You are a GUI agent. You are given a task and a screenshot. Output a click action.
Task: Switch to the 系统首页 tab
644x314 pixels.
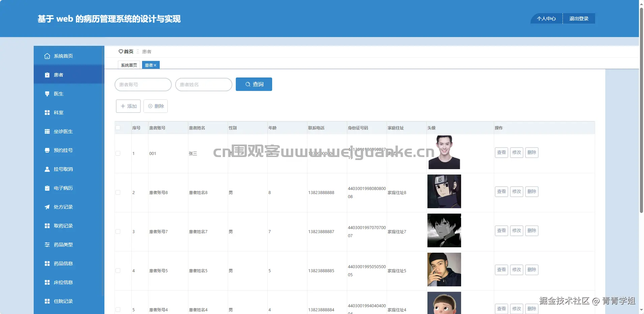[x=129, y=65]
